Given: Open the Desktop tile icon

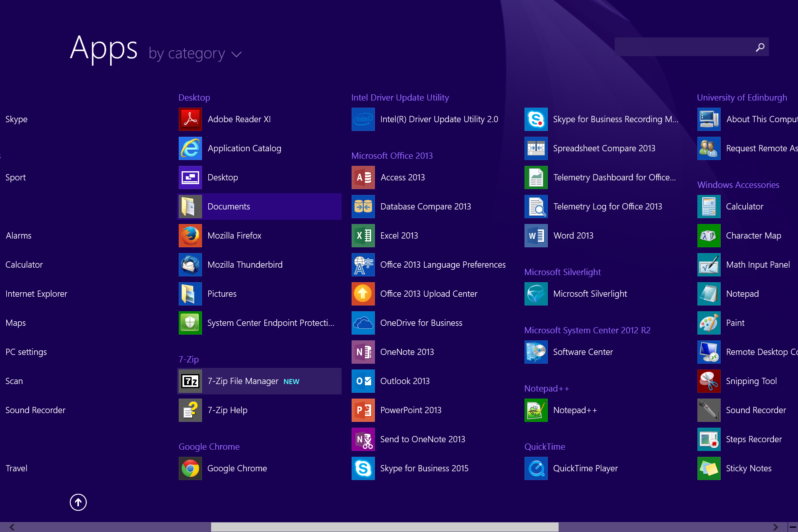Looking at the screenshot, I should (190, 177).
